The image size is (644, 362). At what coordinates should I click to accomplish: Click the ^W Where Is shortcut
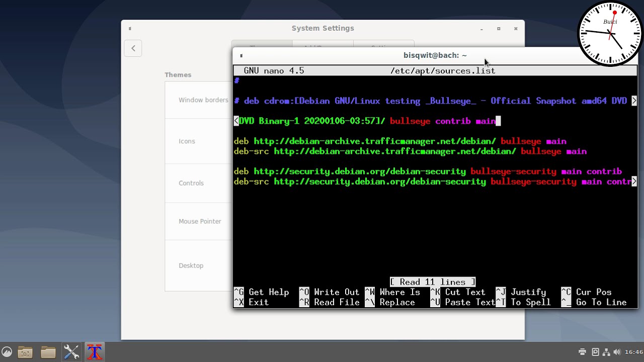(x=392, y=292)
